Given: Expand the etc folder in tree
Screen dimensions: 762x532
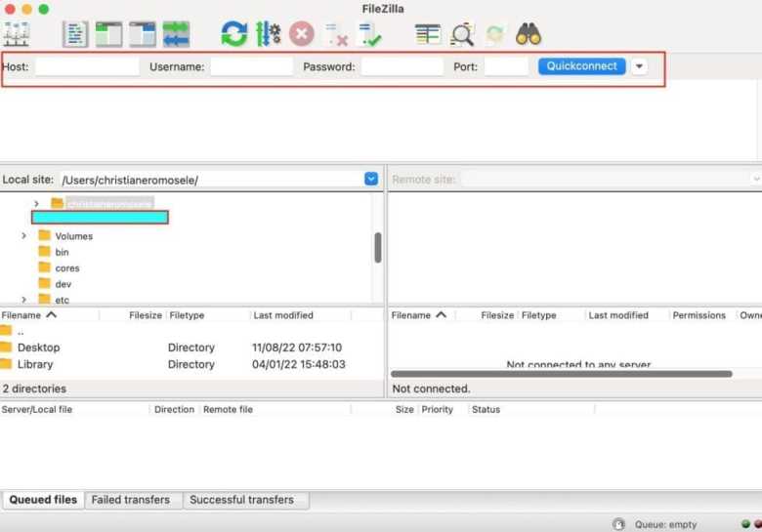Looking at the screenshot, I should coord(23,300).
